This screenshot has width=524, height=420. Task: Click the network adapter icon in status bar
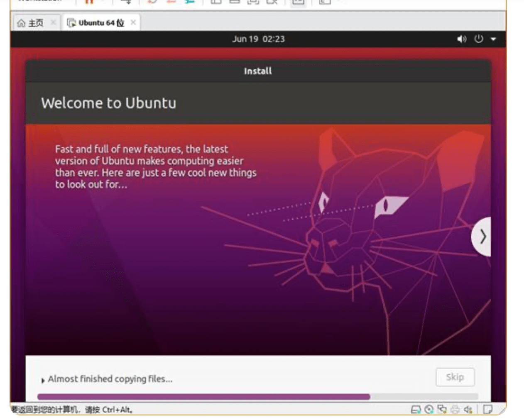(442, 410)
